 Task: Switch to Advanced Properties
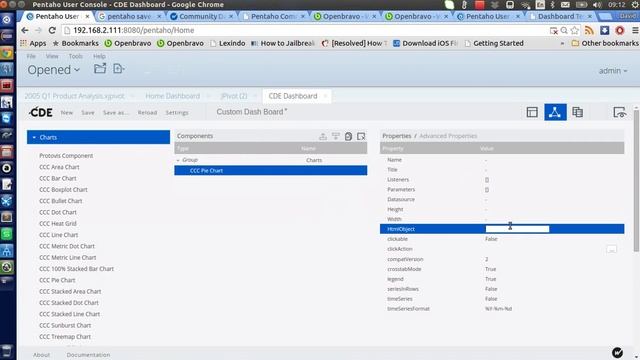tap(448, 136)
